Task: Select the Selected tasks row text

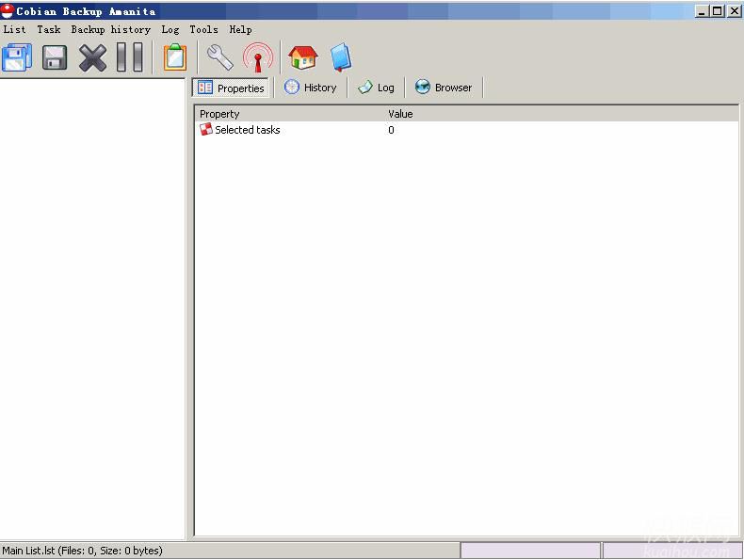Action: click(x=247, y=130)
